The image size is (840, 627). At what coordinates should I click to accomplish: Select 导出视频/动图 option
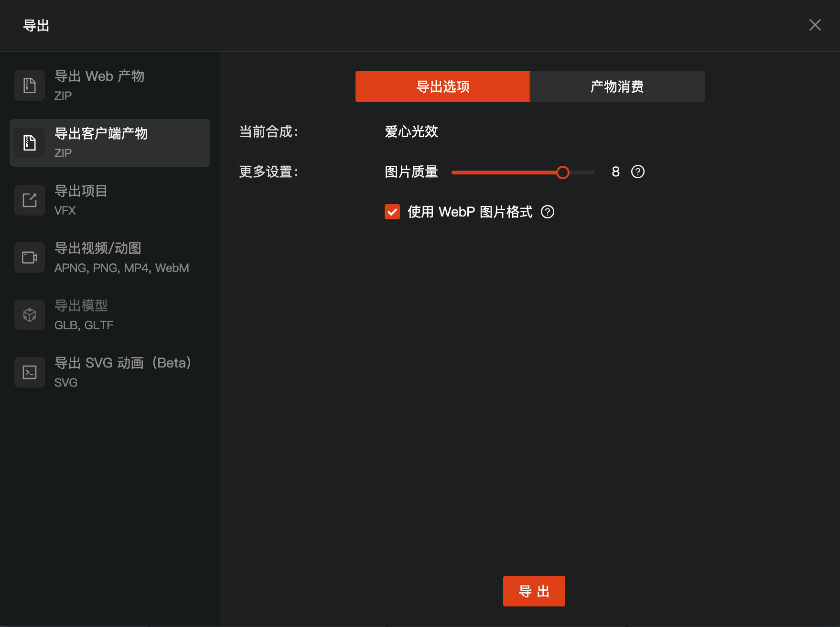click(x=110, y=258)
